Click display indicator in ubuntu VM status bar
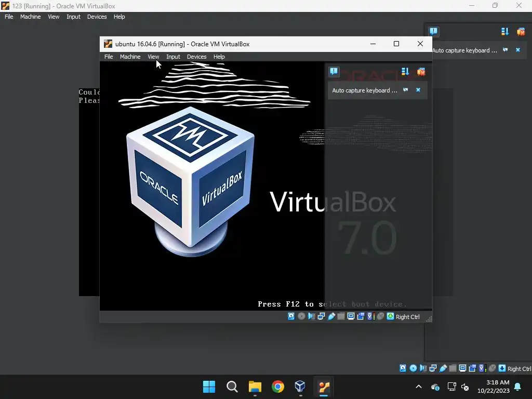Viewport: 532px width, 399px height. [351, 316]
